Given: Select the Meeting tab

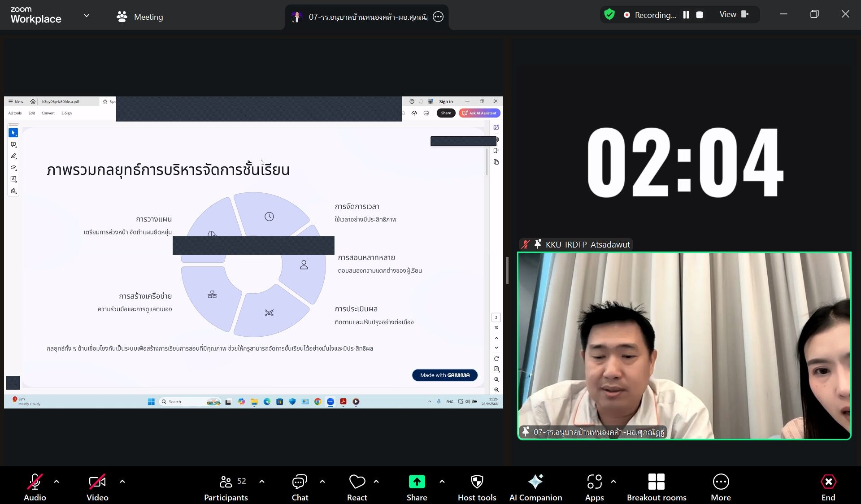Looking at the screenshot, I should 139,17.
